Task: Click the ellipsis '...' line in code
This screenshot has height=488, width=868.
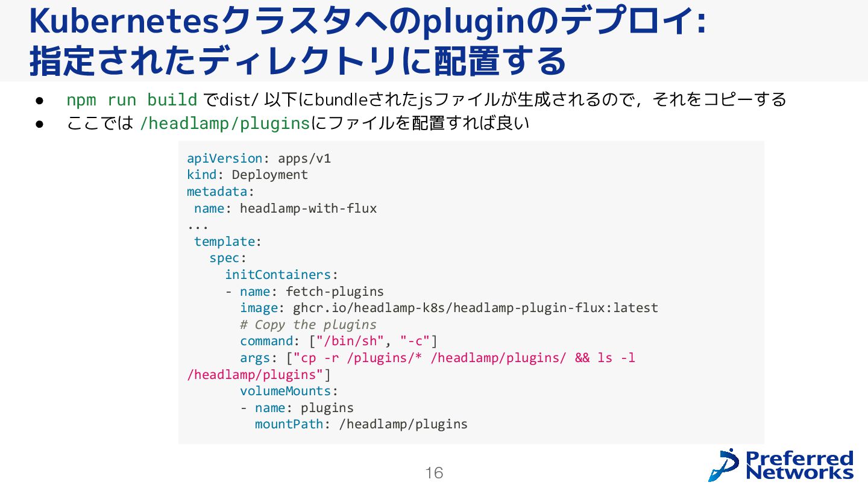Action: pyautogui.click(x=198, y=227)
